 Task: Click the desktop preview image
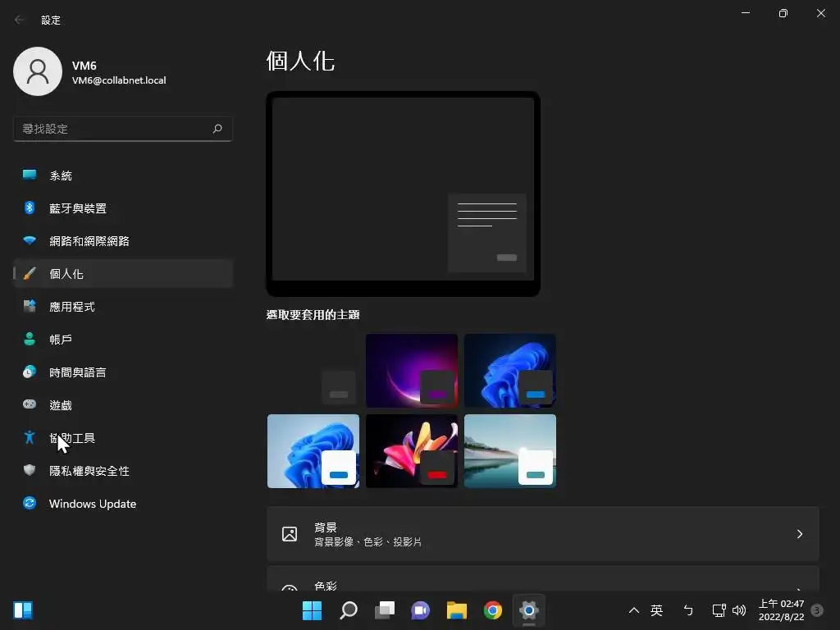(403, 194)
